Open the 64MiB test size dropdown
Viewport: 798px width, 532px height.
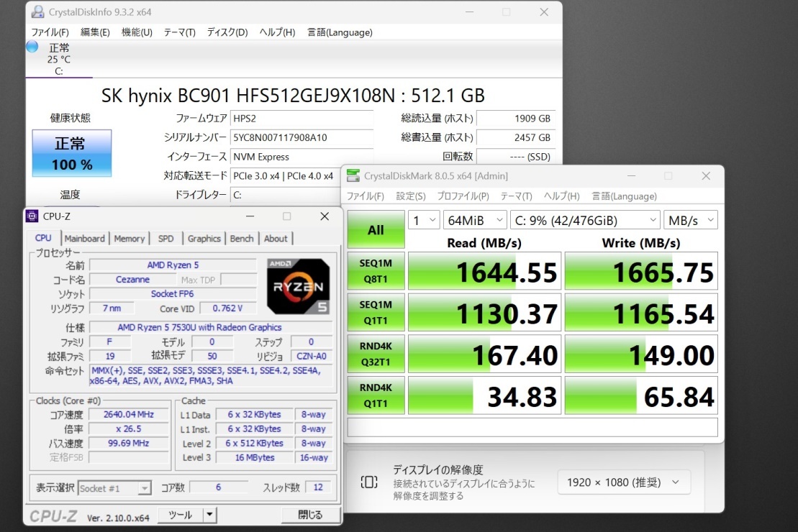point(475,220)
